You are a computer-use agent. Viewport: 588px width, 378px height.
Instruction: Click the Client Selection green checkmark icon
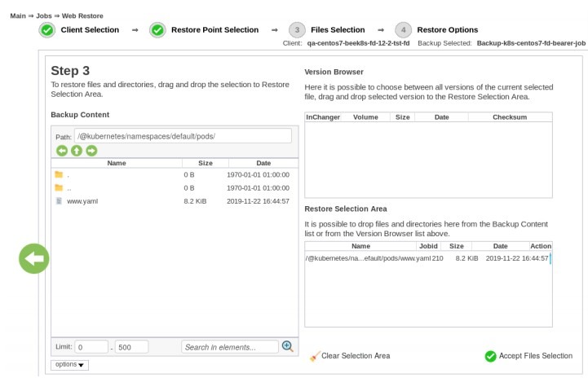pyautogui.click(x=47, y=30)
